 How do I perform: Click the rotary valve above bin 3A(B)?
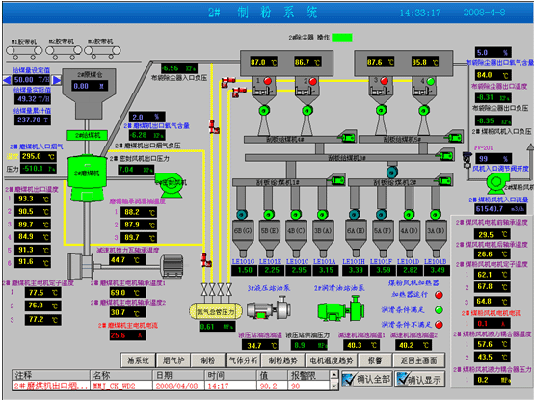[x=435, y=214]
